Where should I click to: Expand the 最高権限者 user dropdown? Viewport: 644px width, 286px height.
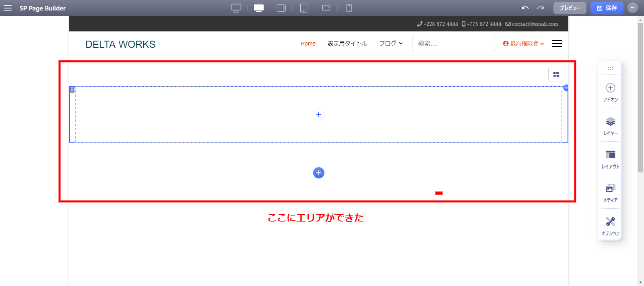524,44
